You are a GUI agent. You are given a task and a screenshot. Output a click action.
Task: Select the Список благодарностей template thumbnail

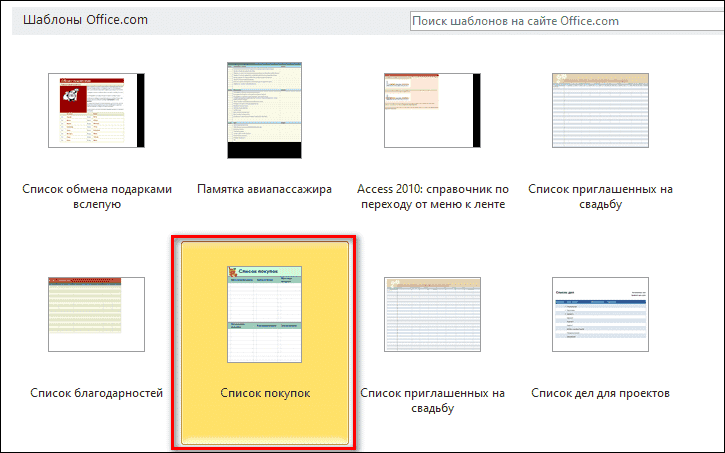pos(97,314)
